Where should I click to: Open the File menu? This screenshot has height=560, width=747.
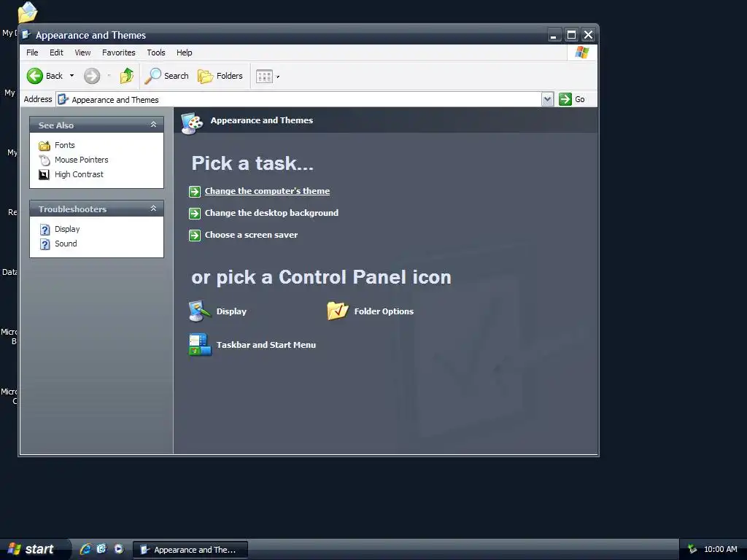point(32,52)
